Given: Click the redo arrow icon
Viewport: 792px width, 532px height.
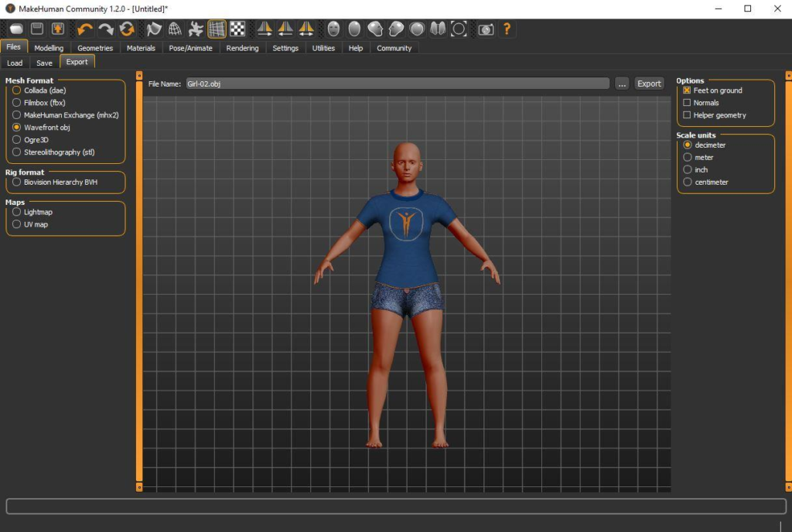Looking at the screenshot, I should pyautogui.click(x=106, y=29).
